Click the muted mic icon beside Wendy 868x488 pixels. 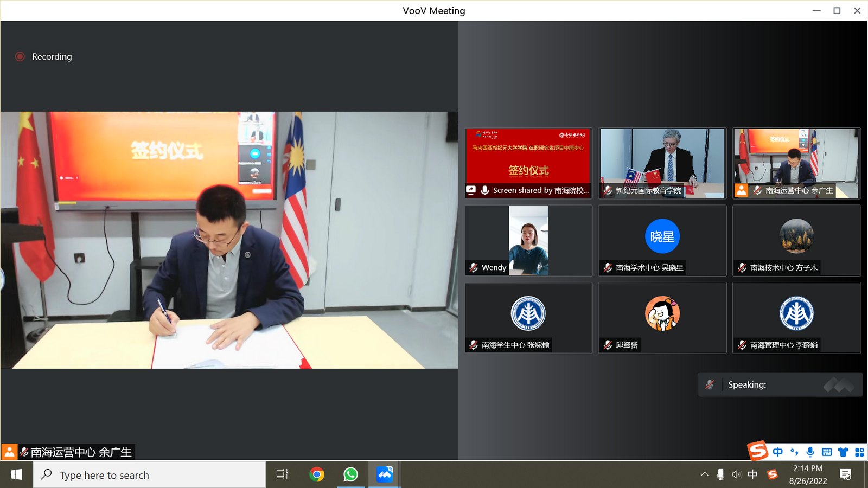pos(474,267)
